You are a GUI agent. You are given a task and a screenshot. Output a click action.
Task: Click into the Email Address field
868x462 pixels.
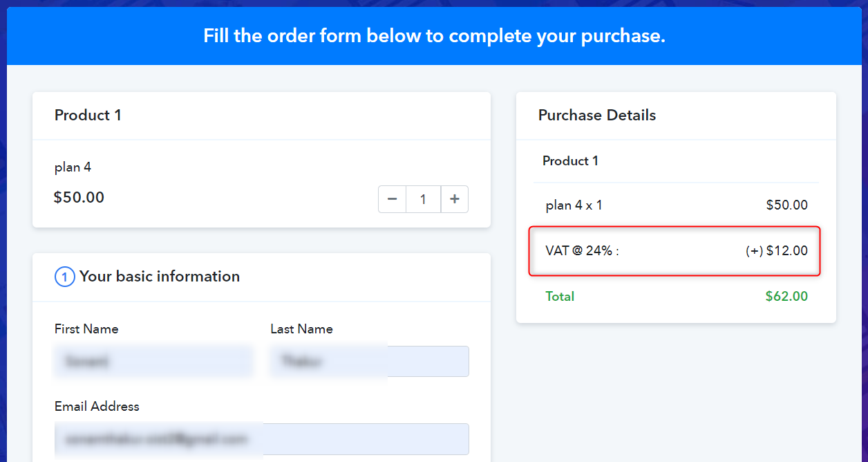[262, 438]
